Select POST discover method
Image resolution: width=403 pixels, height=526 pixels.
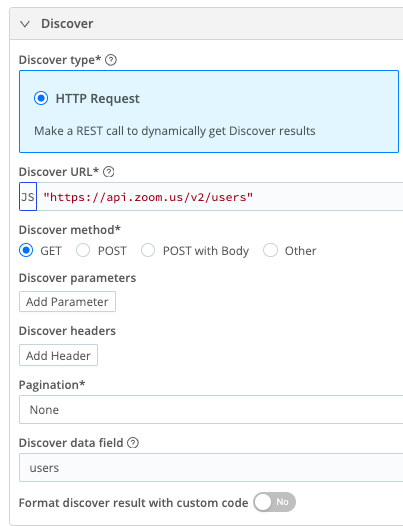pos(83,250)
